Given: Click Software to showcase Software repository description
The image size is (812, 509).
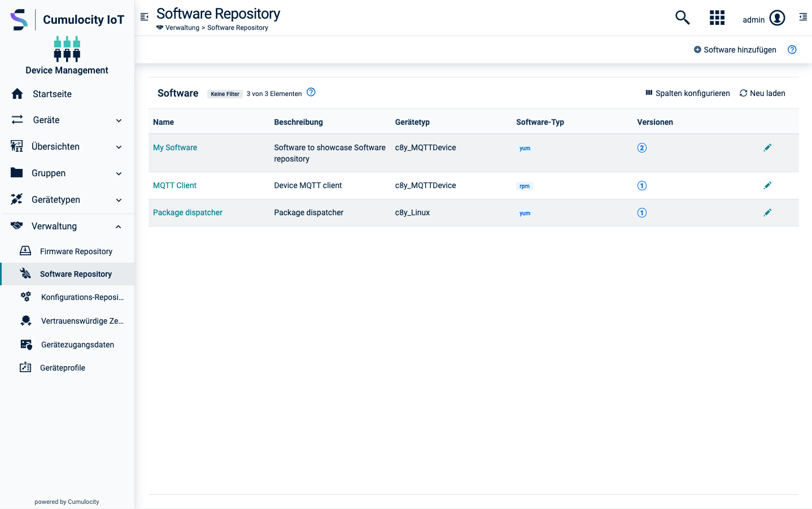Looking at the screenshot, I should (x=330, y=153).
